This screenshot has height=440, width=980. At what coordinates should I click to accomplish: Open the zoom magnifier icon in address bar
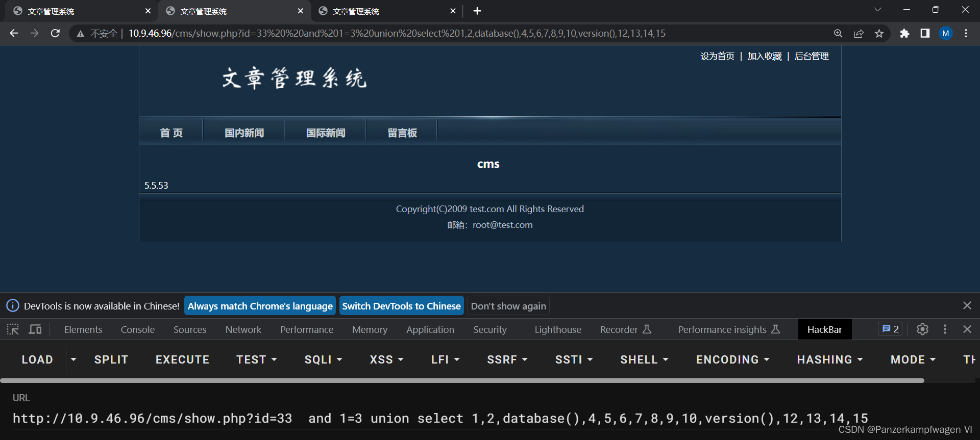(838, 33)
